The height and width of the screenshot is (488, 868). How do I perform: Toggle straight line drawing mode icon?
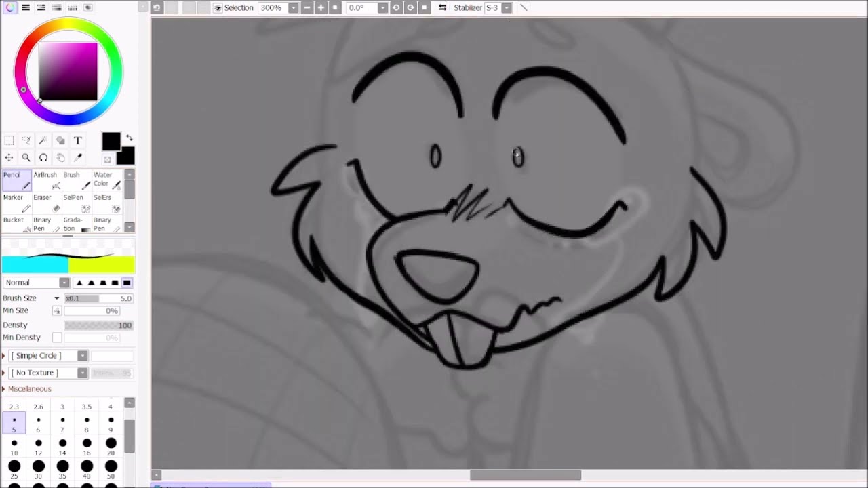click(x=524, y=7)
